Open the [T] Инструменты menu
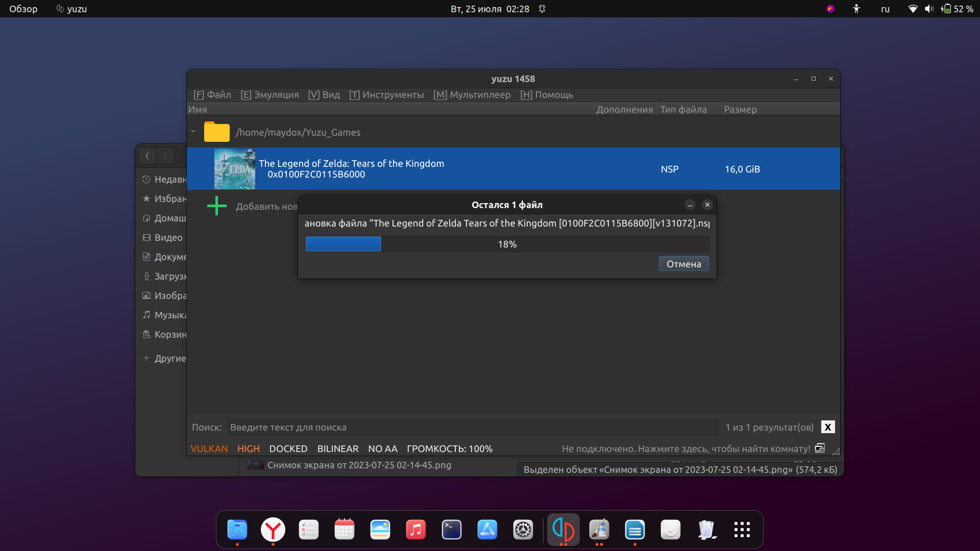980x551 pixels. point(386,95)
